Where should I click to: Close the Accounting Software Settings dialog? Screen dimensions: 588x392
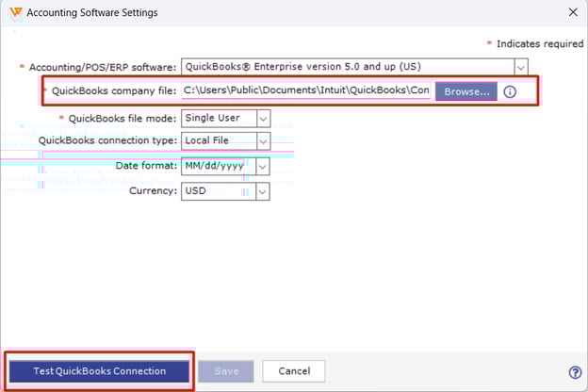coord(573,12)
